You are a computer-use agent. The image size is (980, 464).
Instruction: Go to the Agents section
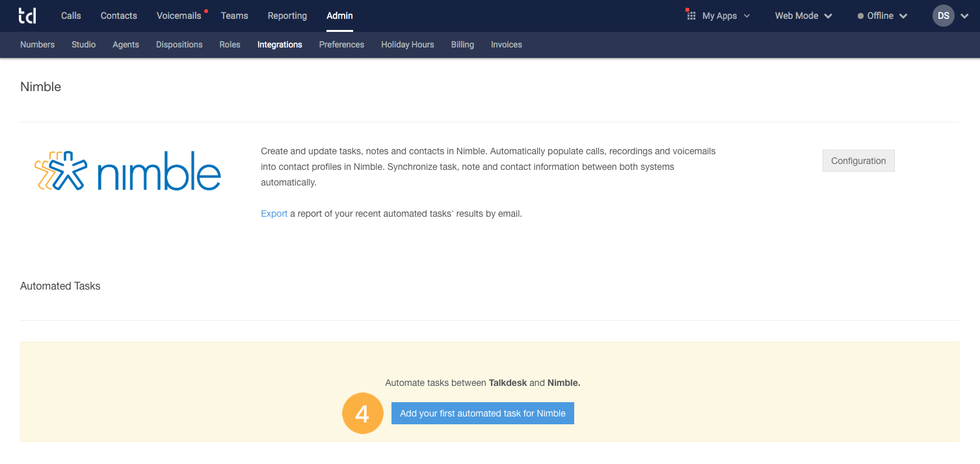[x=126, y=45]
